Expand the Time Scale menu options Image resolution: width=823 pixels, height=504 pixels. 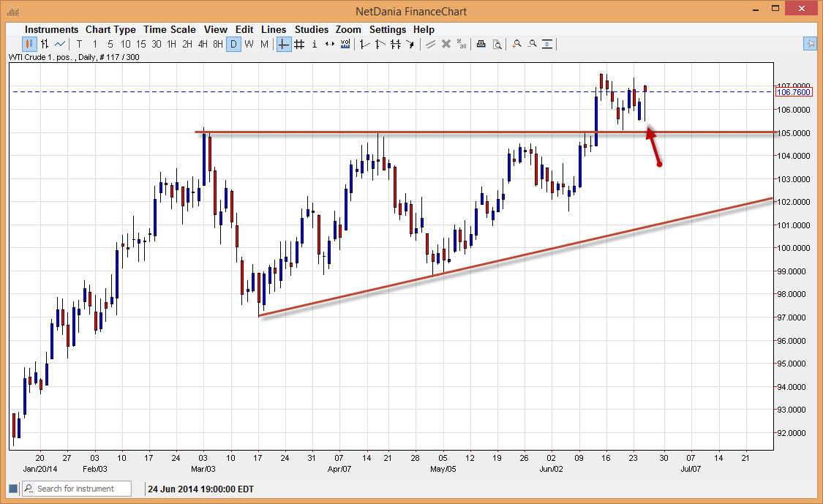[x=170, y=29]
